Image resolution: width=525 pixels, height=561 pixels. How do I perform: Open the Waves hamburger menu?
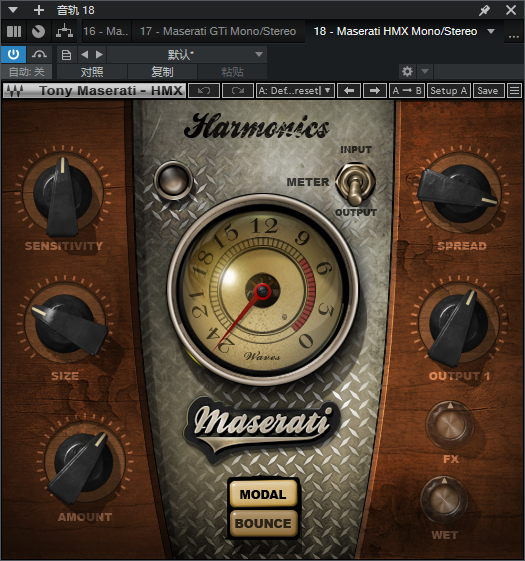(x=515, y=91)
